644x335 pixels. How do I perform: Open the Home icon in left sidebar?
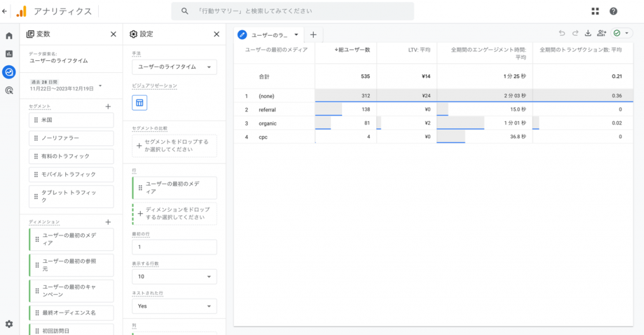click(9, 36)
